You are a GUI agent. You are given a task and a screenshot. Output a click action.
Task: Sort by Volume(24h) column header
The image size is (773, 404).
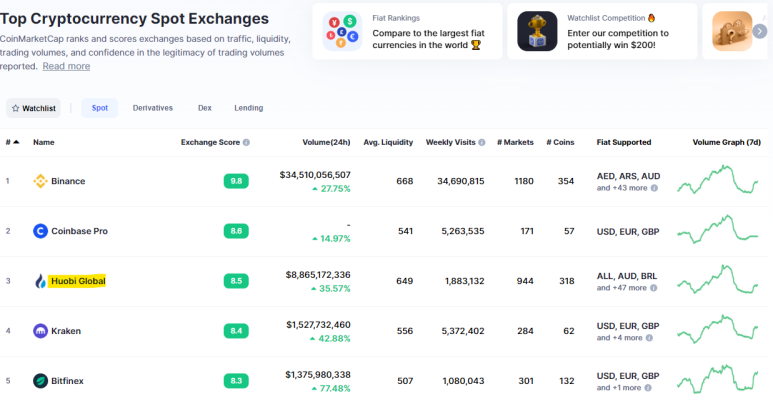point(326,142)
